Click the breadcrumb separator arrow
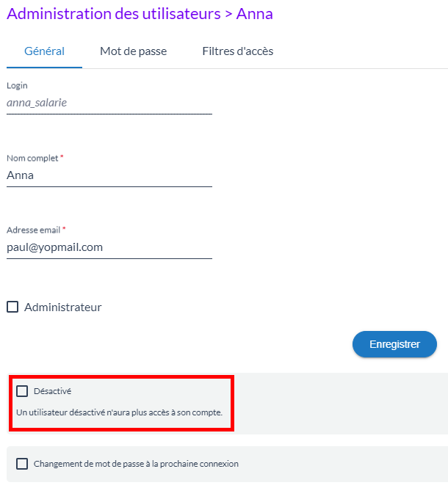The width and height of the screenshot is (448, 488). [x=228, y=14]
